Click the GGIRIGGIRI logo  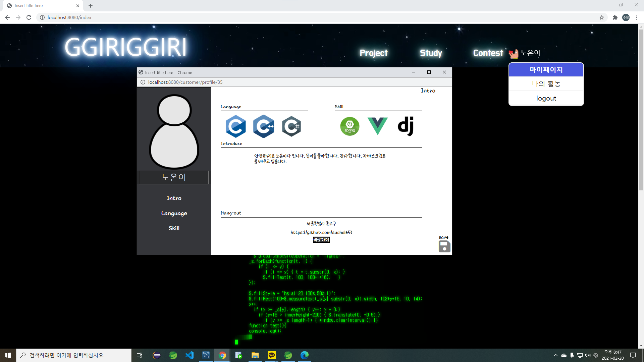pos(125,47)
